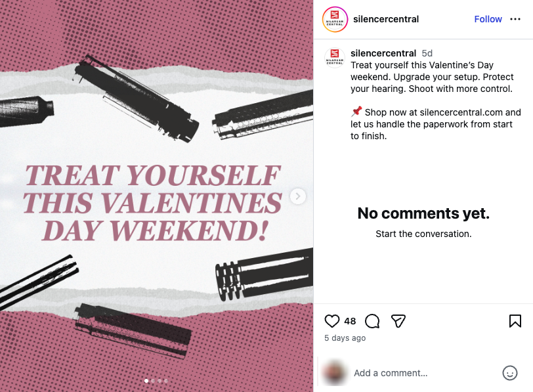Open the three-dot more options menu
533x392 pixels.
point(515,19)
